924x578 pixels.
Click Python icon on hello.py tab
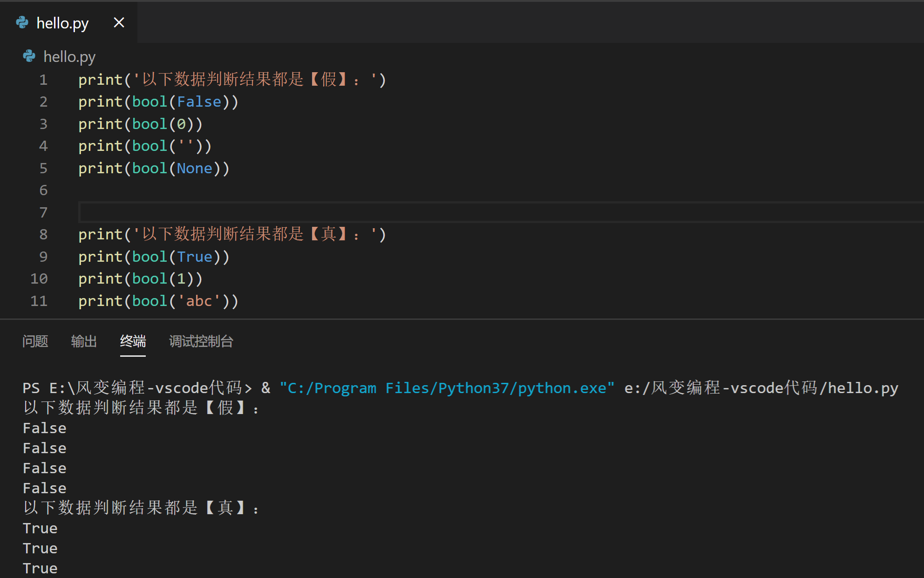[x=22, y=22]
